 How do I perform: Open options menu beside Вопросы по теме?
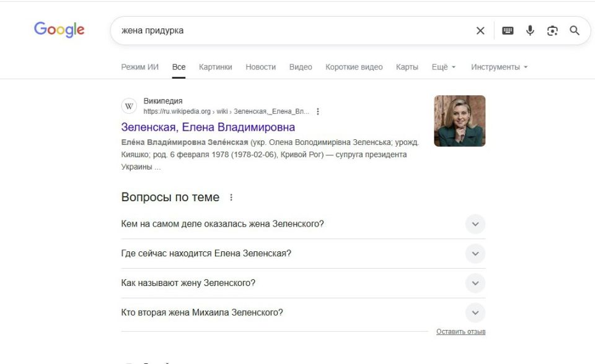pyautogui.click(x=232, y=197)
